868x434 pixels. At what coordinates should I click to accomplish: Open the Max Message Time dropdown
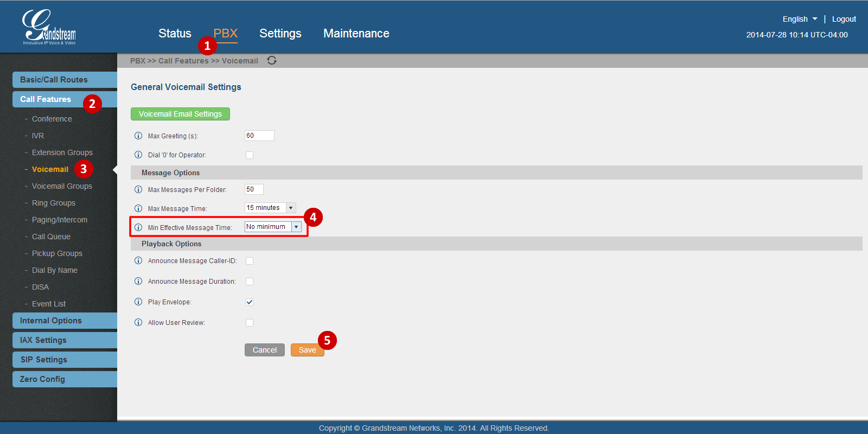coord(270,208)
